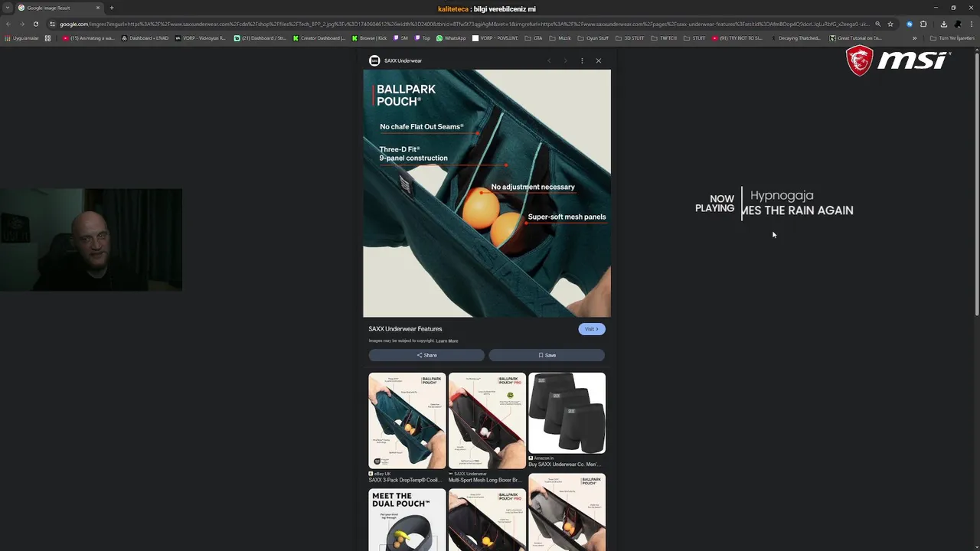Close the Google image preview panel

click(599, 60)
